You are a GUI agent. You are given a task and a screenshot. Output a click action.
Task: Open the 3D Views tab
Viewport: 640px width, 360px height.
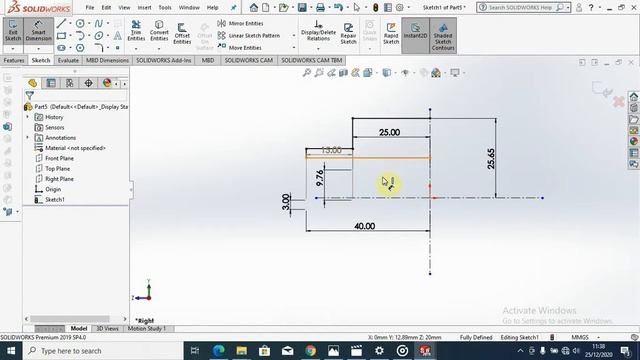click(107, 329)
